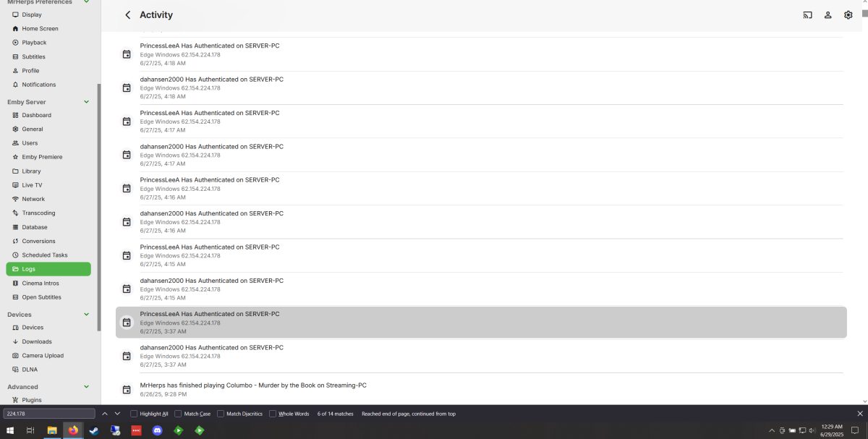Open Library settings
Image resolution: width=868 pixels, height=439 pixels.
point(48,171)
